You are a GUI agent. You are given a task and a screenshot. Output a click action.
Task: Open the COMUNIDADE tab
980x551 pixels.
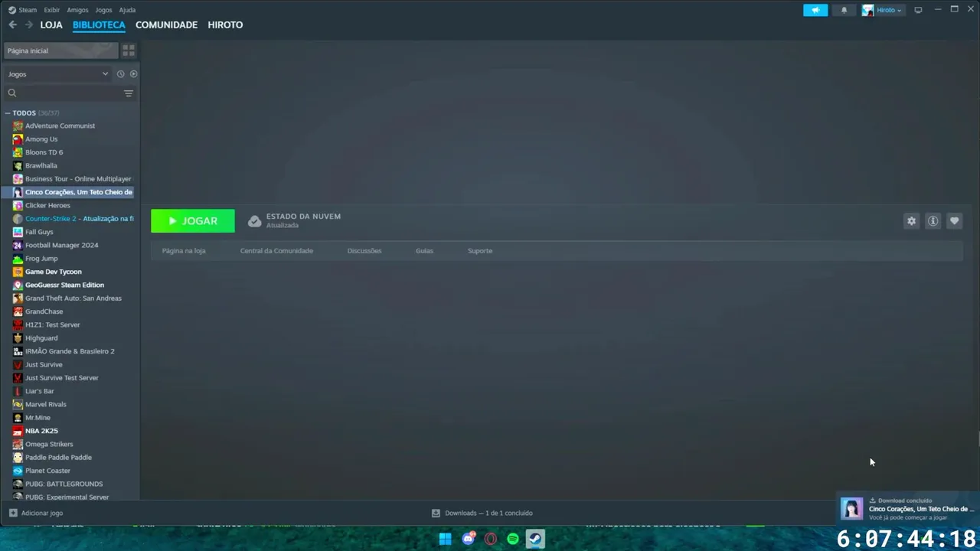pyautogui.click(x=166, y=24)
